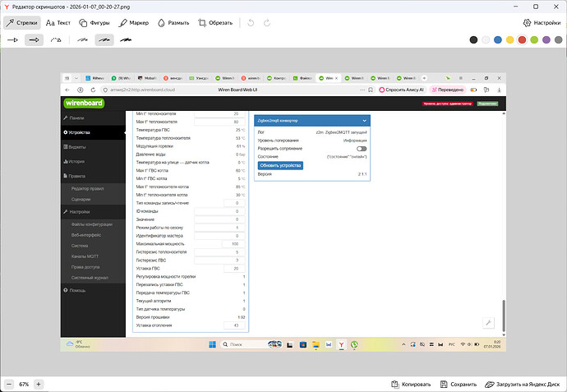Choose the Маркер tool

(x=134, y=23)
